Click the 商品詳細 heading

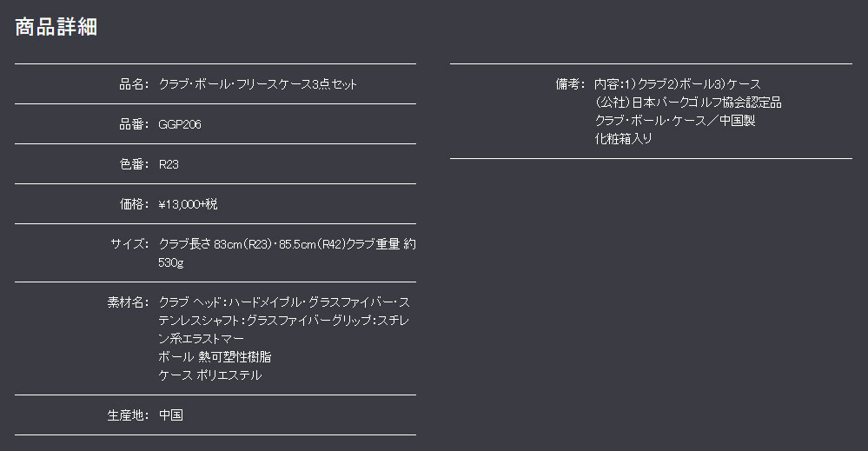pos(56,27)
